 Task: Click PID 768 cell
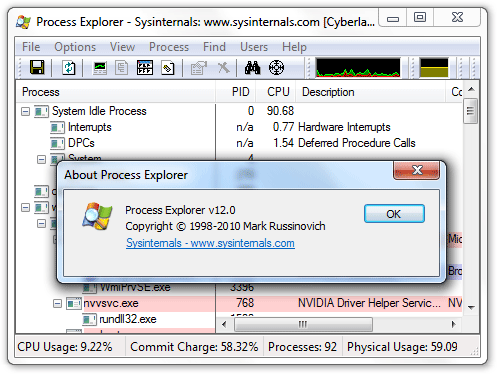[x=245, y=303]
